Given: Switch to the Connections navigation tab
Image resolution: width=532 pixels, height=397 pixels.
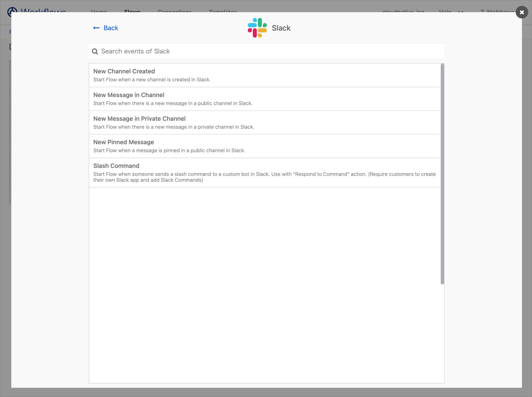Looking at the screenshot, I should pos(174,12).
